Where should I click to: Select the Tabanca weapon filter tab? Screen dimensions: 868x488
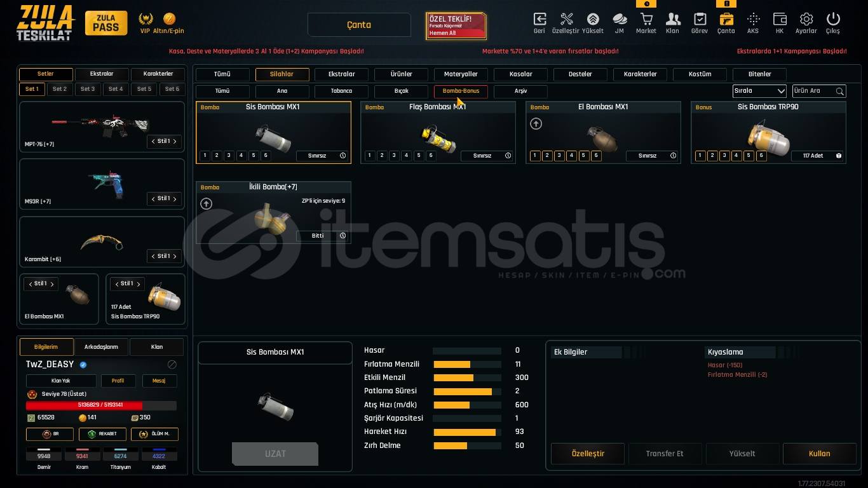341,91
